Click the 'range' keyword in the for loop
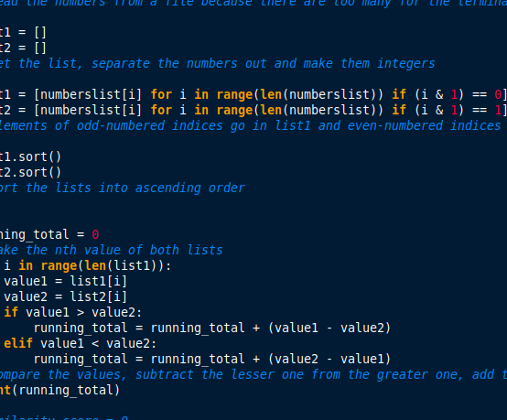 coord(59,265)
